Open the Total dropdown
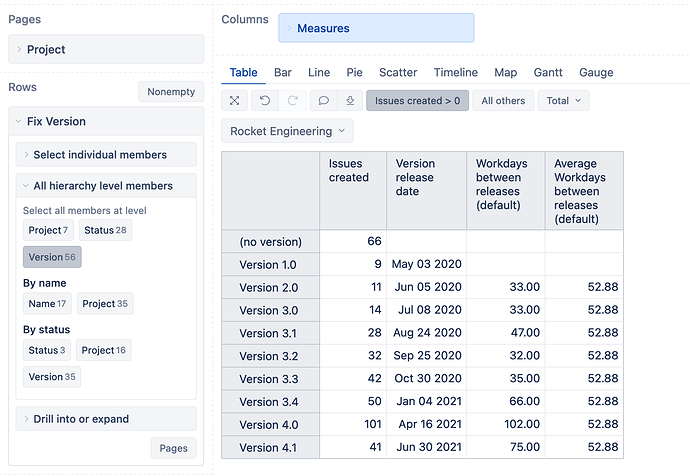The image size is (690, 476). click(x=563, y=101)
